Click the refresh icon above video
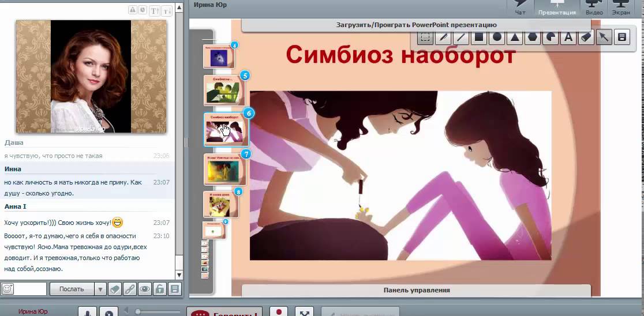 tap(143, 10)
